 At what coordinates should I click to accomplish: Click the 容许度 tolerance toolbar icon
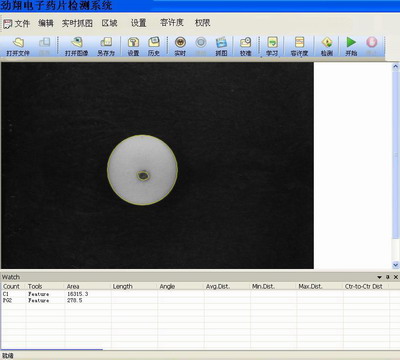point(299,46)
